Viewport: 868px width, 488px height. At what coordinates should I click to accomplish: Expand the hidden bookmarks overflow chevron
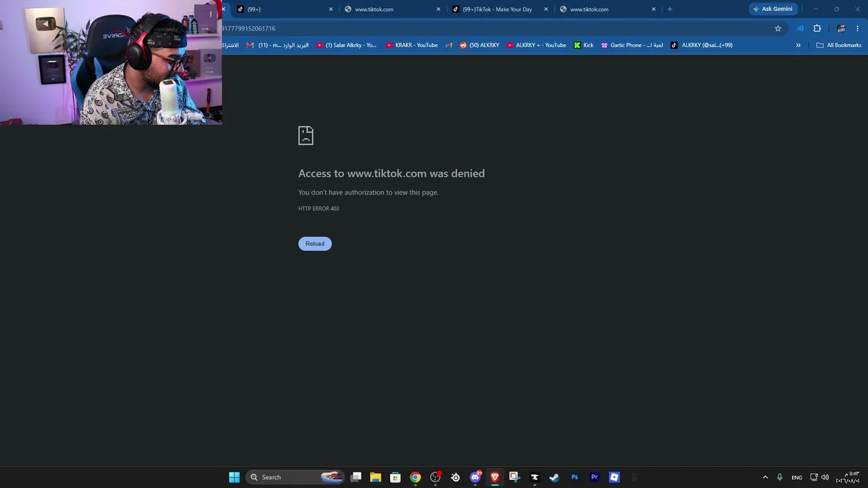coord(798,45)
